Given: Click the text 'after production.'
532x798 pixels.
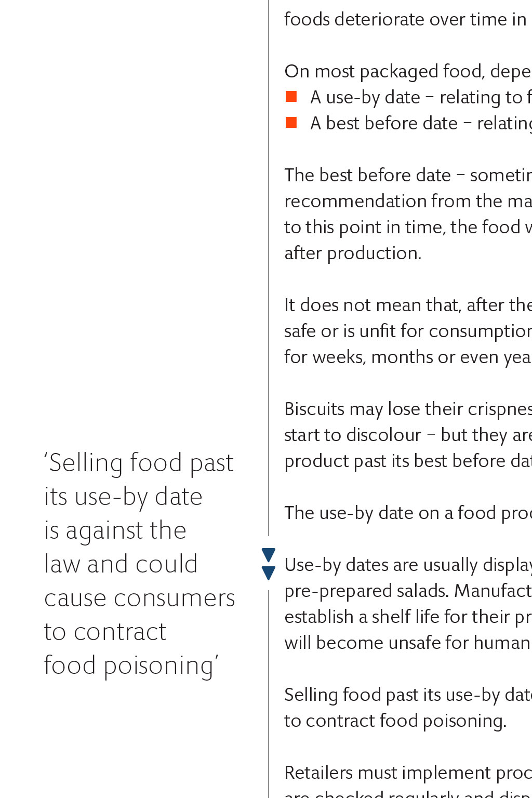Looking at the screenshot, I should click(x=353, y=253).
